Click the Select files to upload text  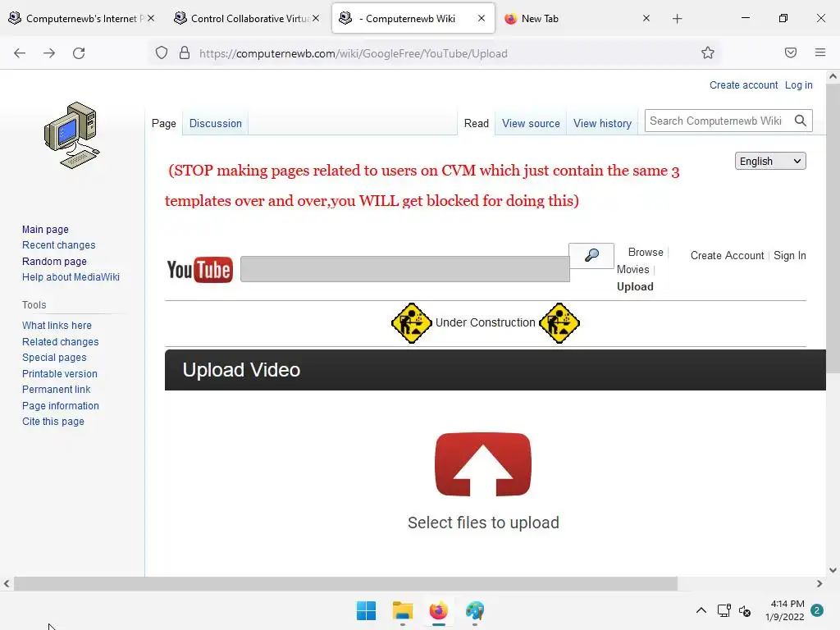pyautogui.click(x=483, y=523)
